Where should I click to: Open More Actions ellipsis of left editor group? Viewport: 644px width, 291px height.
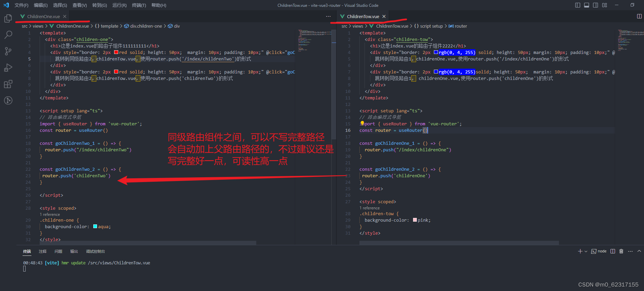(x=328, y=16)
